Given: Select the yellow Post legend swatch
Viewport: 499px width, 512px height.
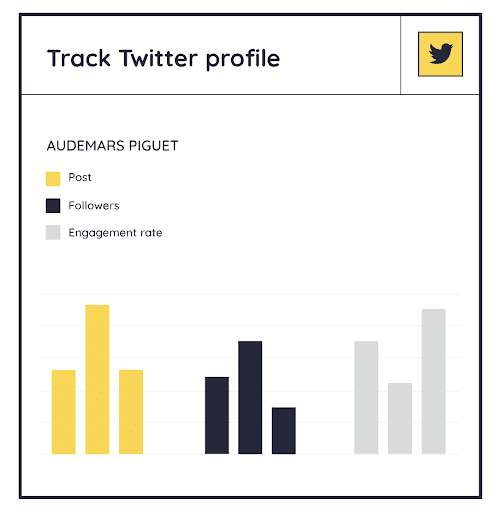Looking at the screenshot, I should [x=53, y=179].
